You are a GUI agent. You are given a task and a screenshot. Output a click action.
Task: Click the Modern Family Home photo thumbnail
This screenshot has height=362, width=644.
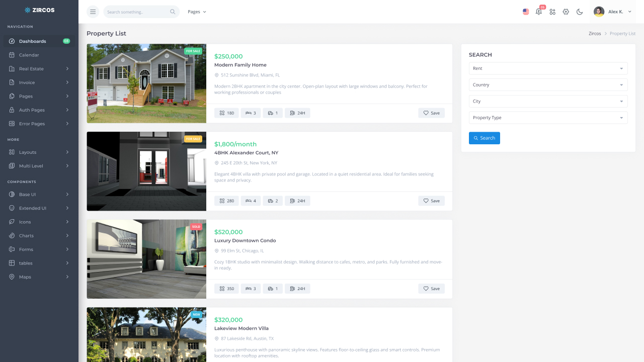146,83
